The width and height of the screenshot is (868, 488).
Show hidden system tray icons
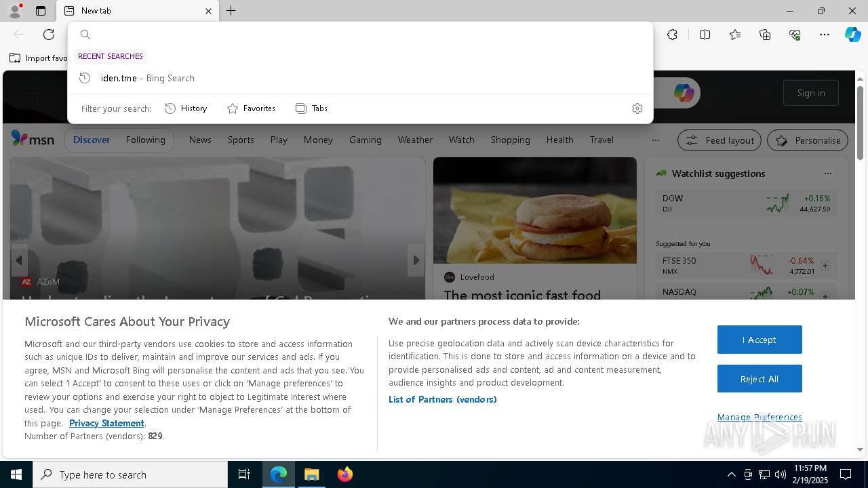[731, 474]
